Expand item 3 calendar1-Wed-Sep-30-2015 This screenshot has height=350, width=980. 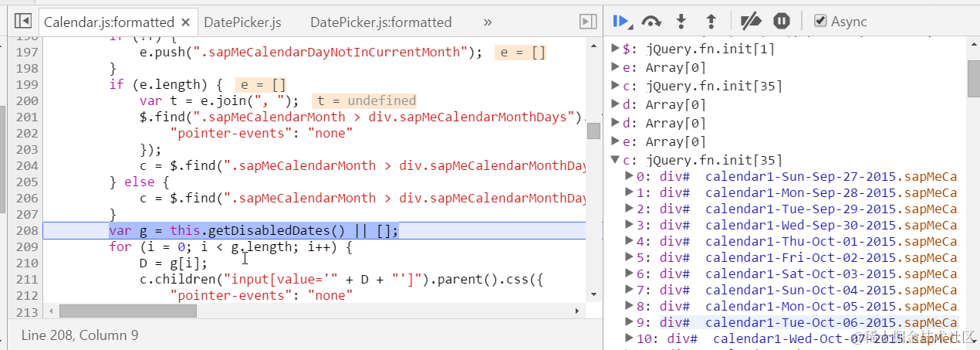[x=630, y=225]
